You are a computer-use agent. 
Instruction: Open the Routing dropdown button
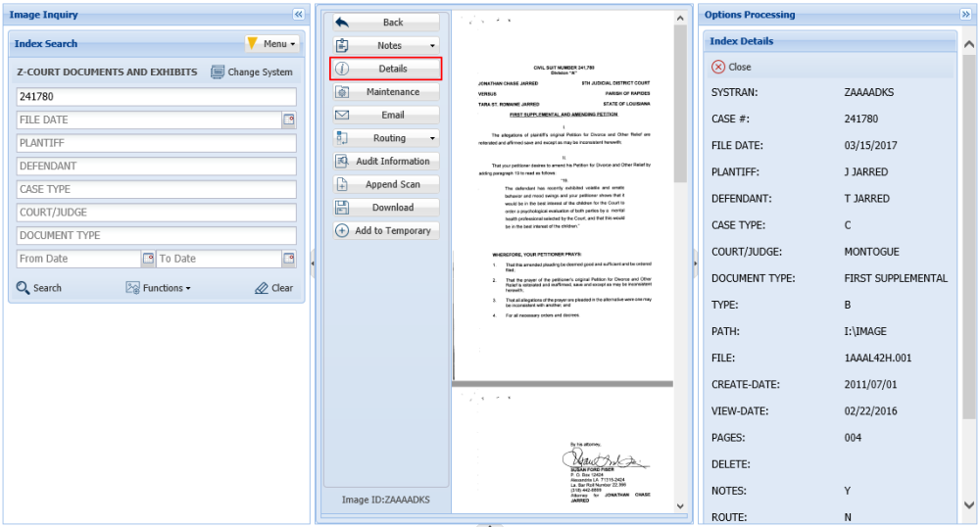(x=385, y=138)
